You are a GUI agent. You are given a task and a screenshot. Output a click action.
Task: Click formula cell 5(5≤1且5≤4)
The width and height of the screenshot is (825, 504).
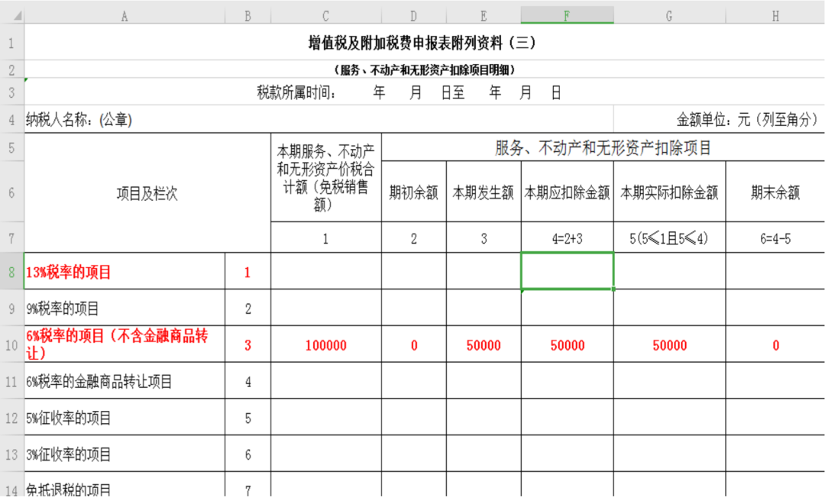669,238
